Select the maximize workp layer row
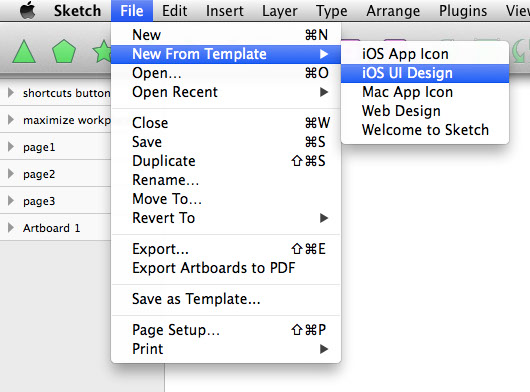Image resolution: width=530 pixels, height=392 pixels. (x=55, y=119)
